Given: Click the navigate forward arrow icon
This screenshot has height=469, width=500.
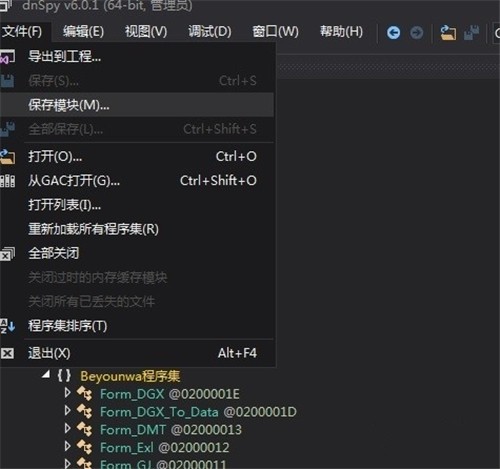Looking at the screenshot, I should tap(417, 33).
